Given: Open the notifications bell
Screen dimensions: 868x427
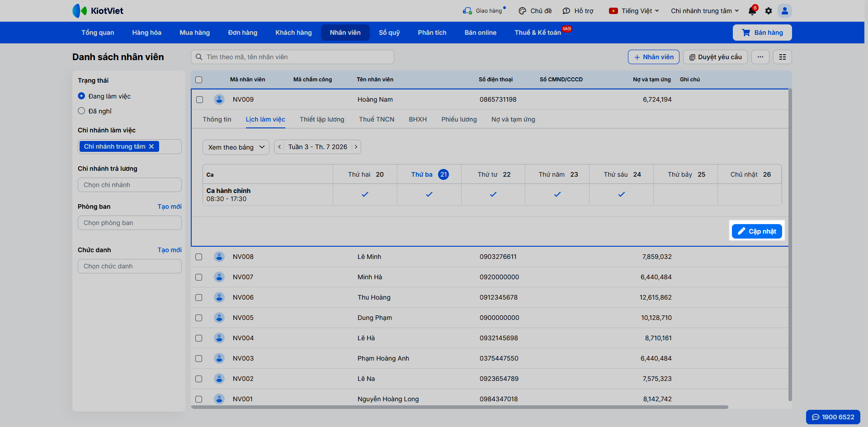Looking at the screenshot, I should coord(752,11).
